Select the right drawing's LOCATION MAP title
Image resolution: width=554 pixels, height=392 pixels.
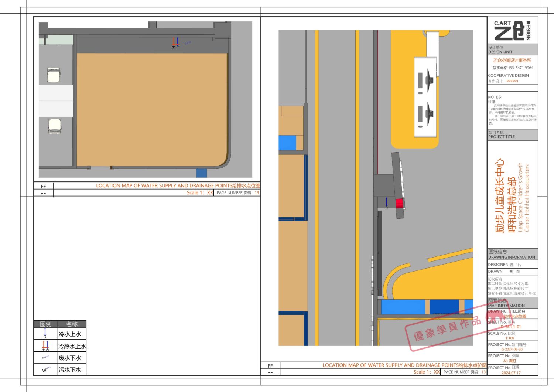pos(404,365)
